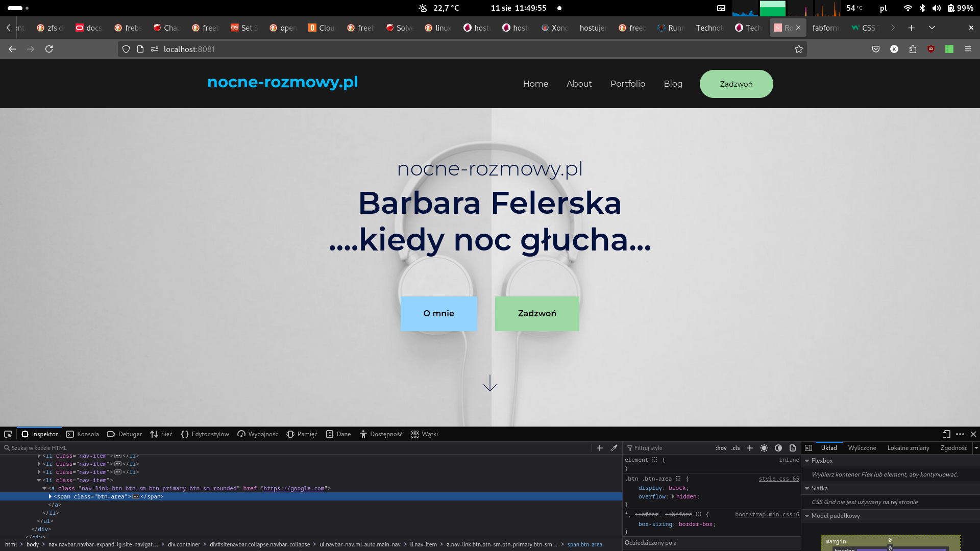Viewport: 980px width, 551px height.
Task: Toggle the .cls class panel
Action: pos(736,448)
